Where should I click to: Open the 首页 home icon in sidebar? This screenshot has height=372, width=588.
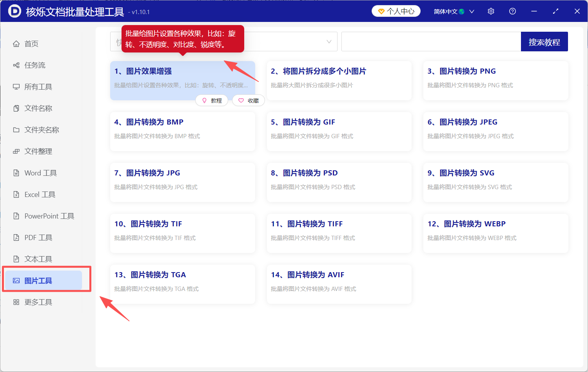coord(16,43)
